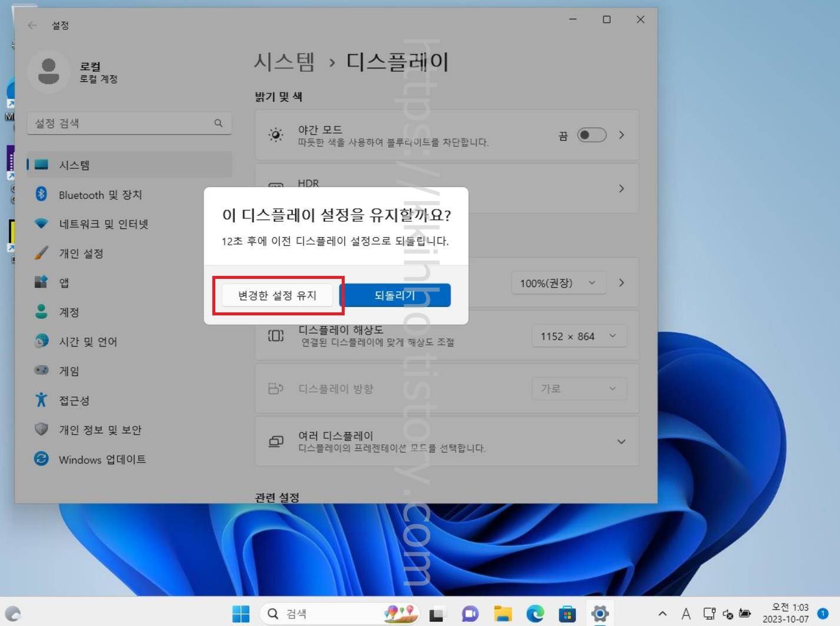This screenshot has width=840, height=626.
Task: Select Bluetooth 및 장치 in sidebar
Action: click(129, 194)
